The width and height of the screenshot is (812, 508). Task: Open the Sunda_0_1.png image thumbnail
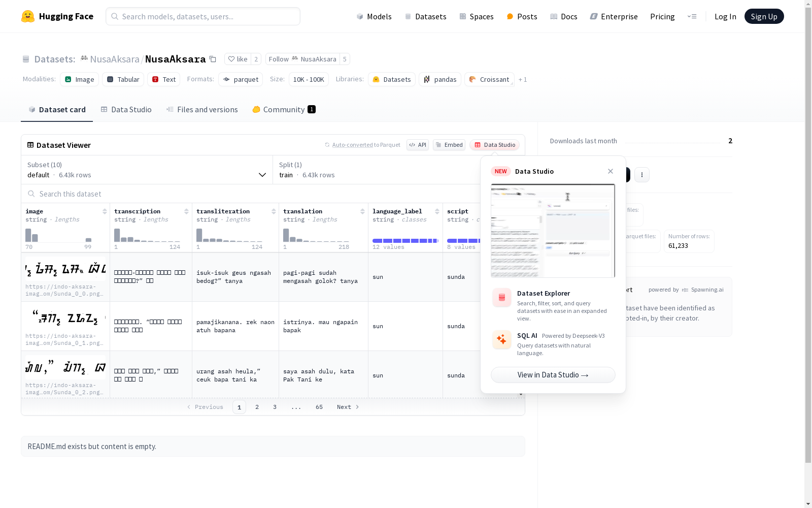click(65, 319)
